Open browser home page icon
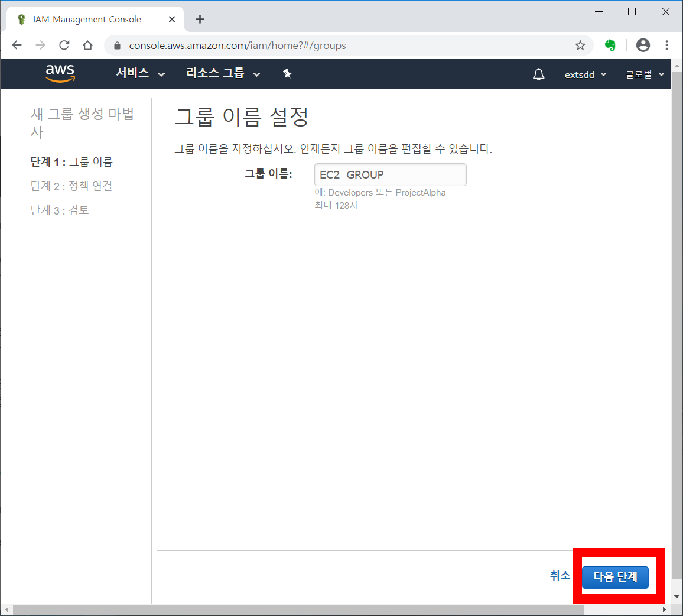This screenshot has height=616, width=683. point(87,46)
